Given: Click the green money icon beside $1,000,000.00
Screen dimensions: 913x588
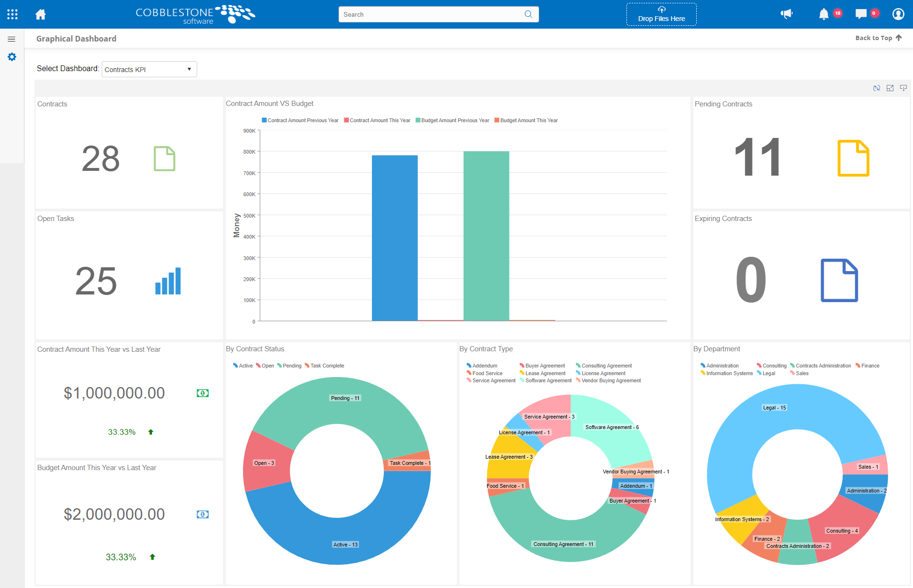Looking at the screenshot, I should (x=202, y=393).
